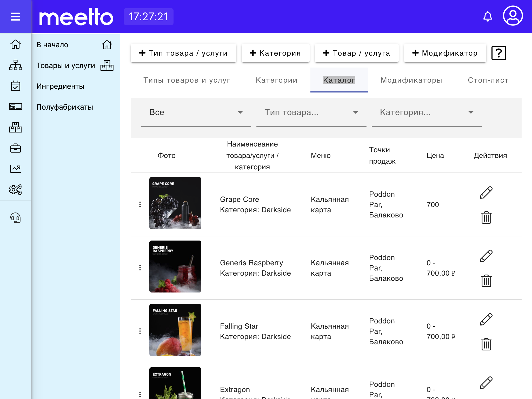Image resolution: width=532 pixels, height=399 pixels.
Task: Edit Generis Raspberry with pencil icon
Action: 486,255
